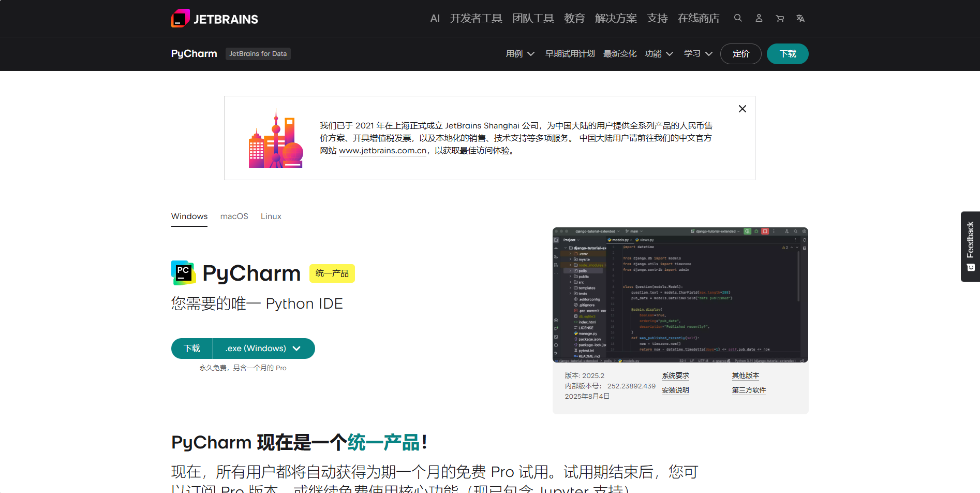
Task: Click the version text 版本: 2025.2
Action: coord(585,376)
